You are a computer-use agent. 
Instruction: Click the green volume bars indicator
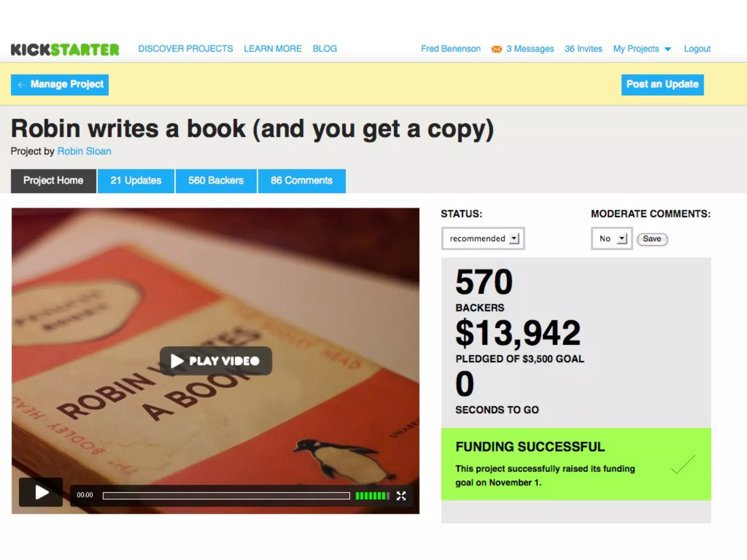372,496
